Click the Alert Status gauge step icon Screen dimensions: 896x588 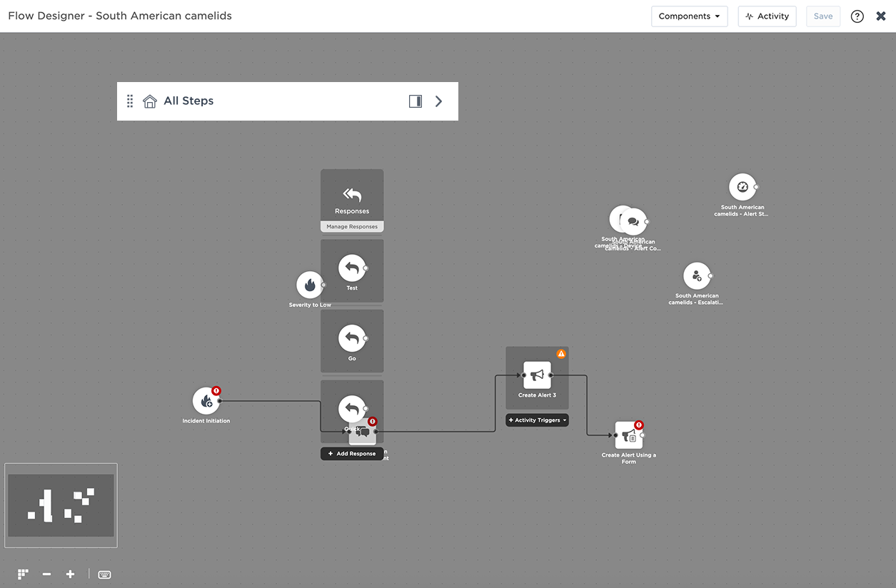[x=743, y=187]
